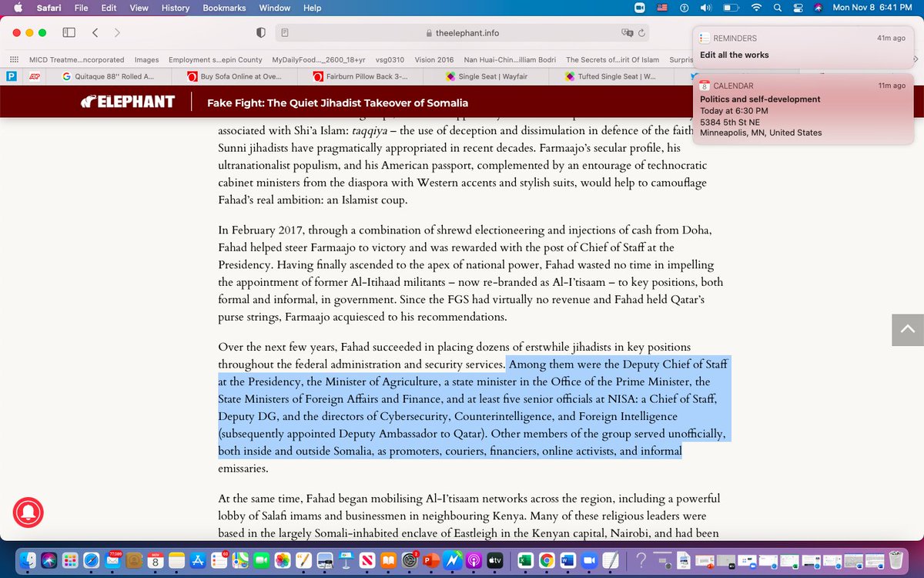This screenshot has height=578, width=924.
Task: Select the pinned blue P tab
Action: [12, 76]
